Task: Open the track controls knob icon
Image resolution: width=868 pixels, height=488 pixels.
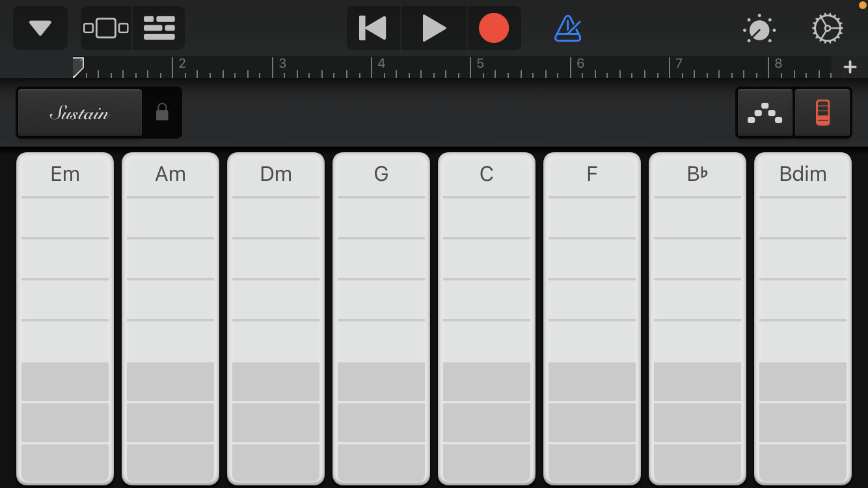Action: (x=759, y=29)
